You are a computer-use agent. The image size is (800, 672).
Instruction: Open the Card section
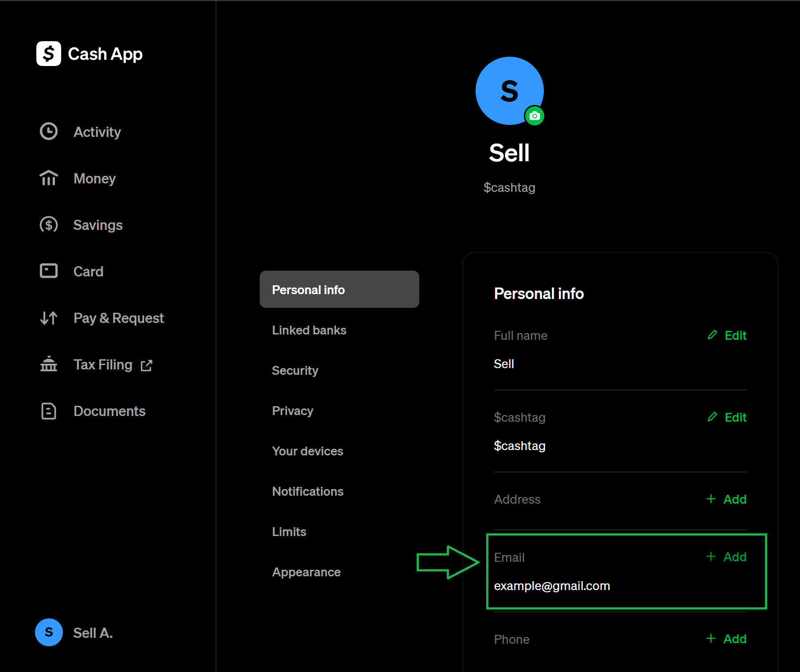pyautogui.click(x=88, y=271)
